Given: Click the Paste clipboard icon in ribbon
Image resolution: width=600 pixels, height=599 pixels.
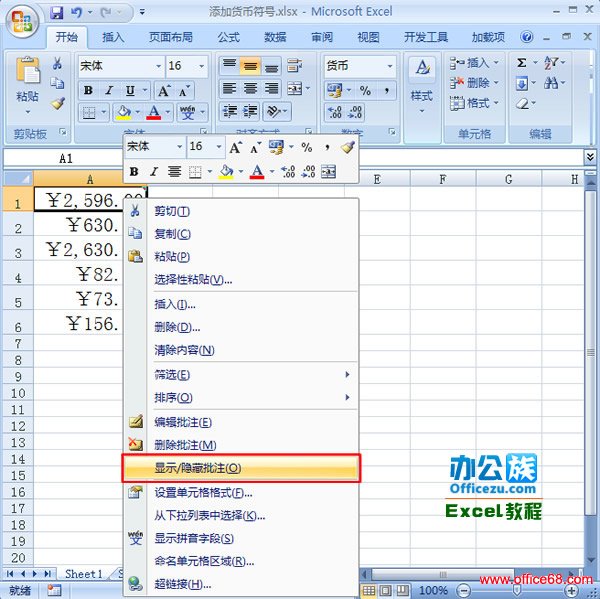Looking at the screenshot, I should point(28,70).
